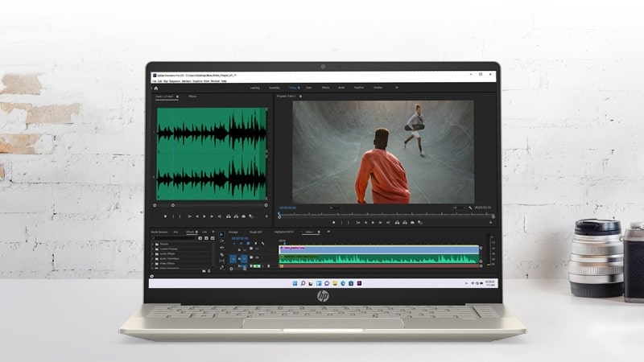Expand the Video Effects folder
644x362 pixels.
(153, 264)
